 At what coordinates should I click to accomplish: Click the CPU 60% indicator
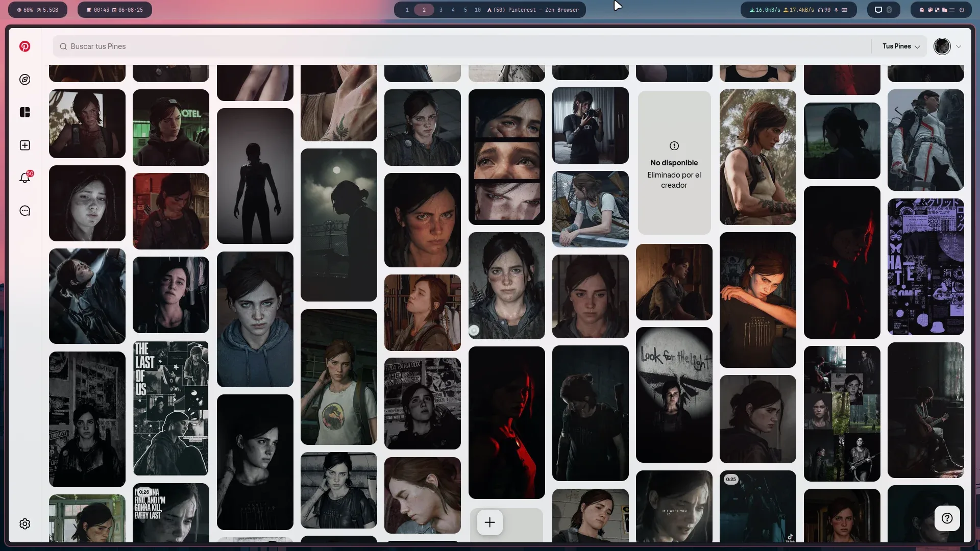(25, 10)
